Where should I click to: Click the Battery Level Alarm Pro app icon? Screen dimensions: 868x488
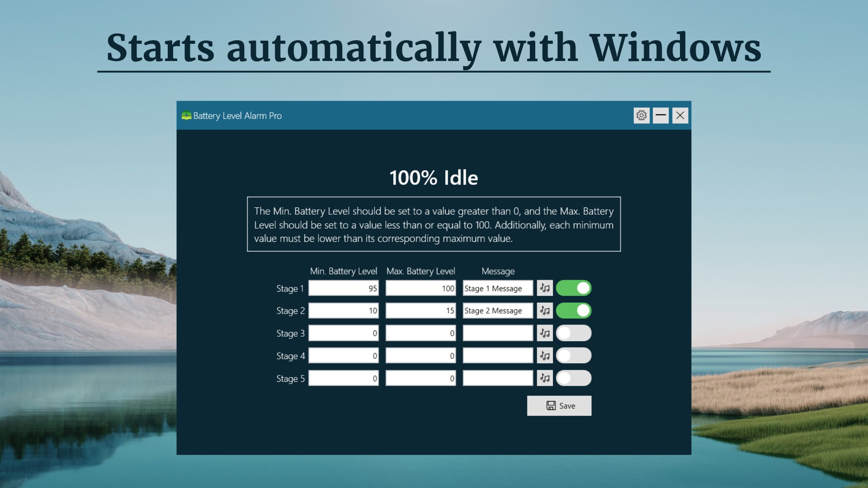coord(186,116)
